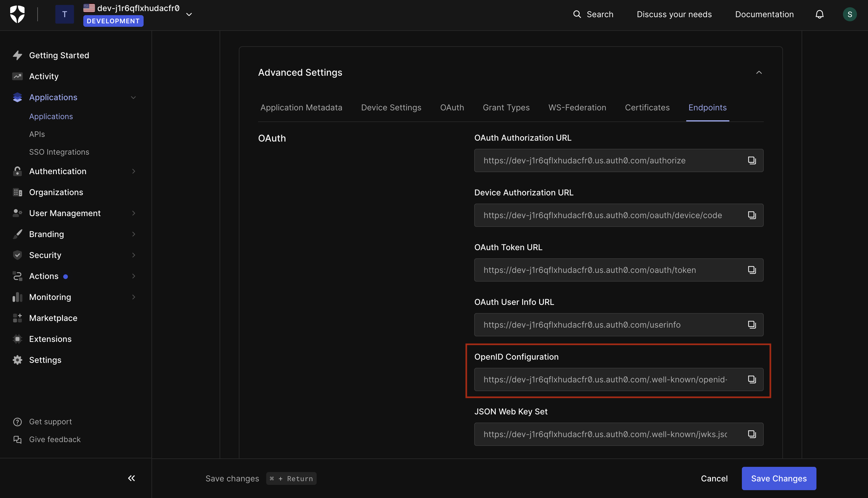Switch to the Grant Types tab
The height and width of the screenshot is (498, 868).
(x=506, y=107)
